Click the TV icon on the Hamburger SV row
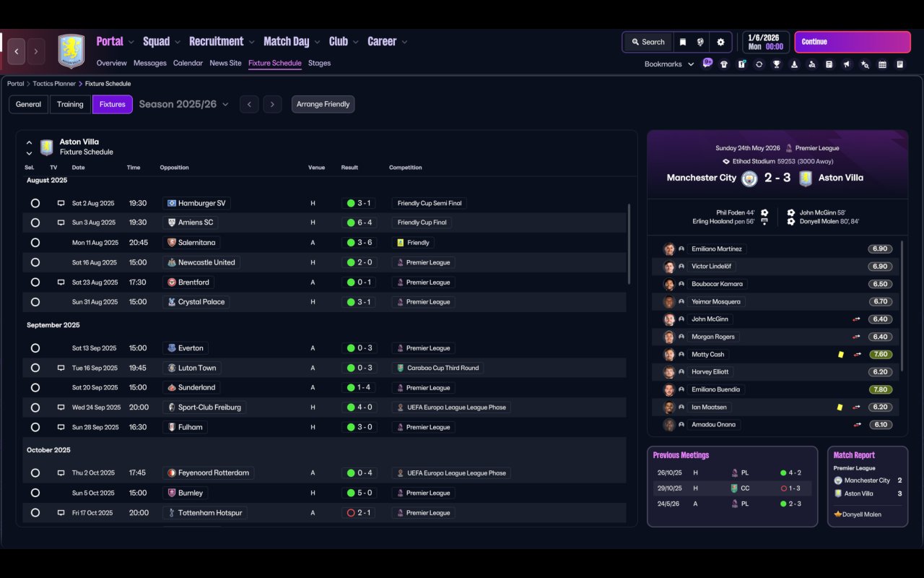Viewport: 924px width, 578px height. tap(61, 204)
